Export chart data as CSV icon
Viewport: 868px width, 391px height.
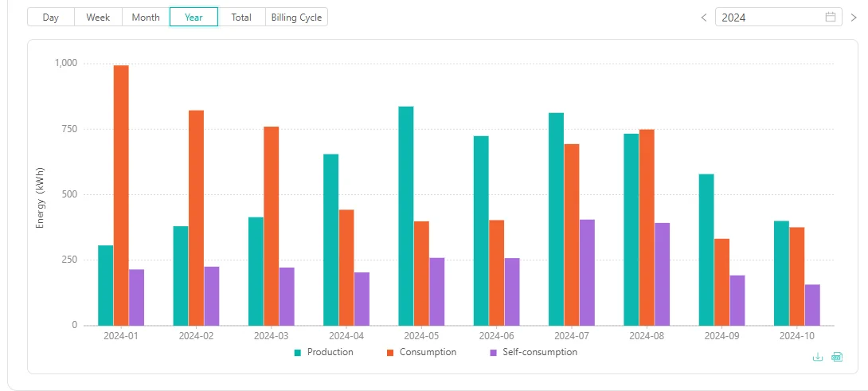coord(837,357)
